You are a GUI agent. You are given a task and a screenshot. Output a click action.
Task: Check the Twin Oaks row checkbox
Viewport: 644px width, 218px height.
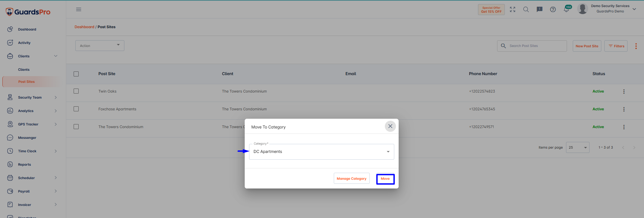pos(76,91)
